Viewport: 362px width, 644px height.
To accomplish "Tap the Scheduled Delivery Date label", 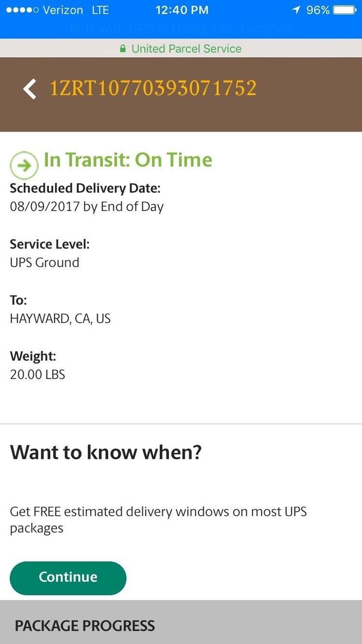I will point(85,188).
